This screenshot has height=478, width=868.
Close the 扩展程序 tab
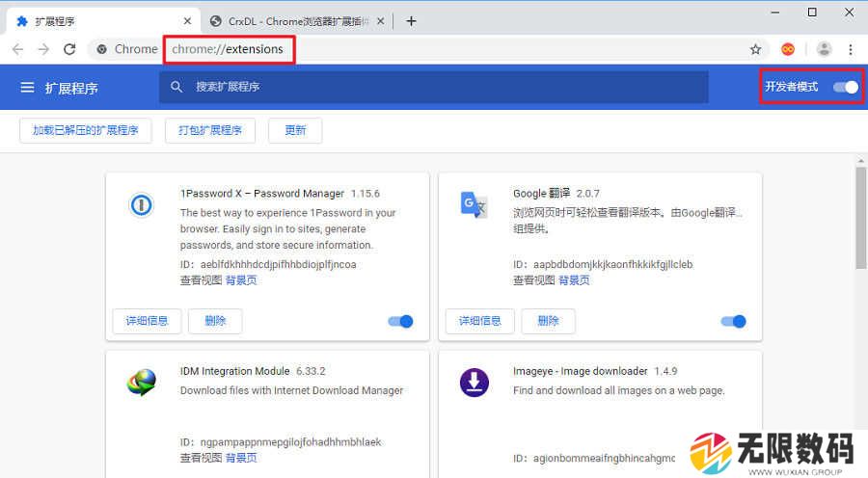click(x=187, y=21)
